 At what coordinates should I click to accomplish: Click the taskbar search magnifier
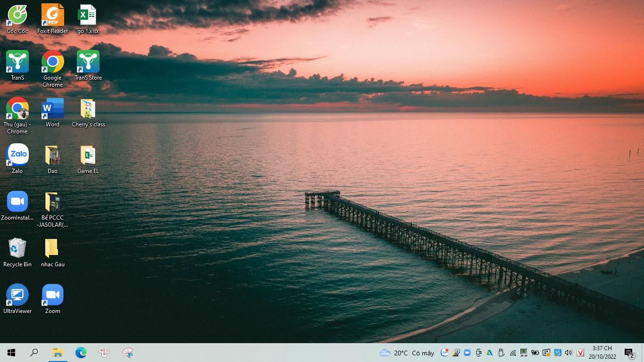click(x=34, y=353)
